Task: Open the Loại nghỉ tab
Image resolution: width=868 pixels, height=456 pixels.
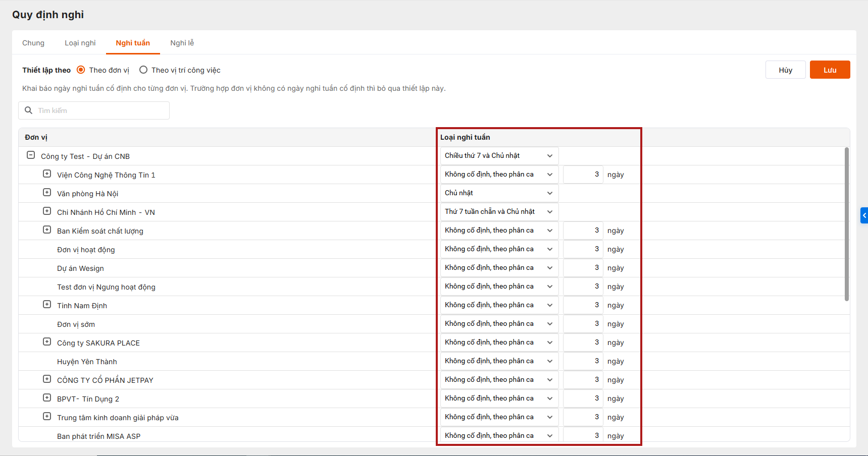Action: 80,43
